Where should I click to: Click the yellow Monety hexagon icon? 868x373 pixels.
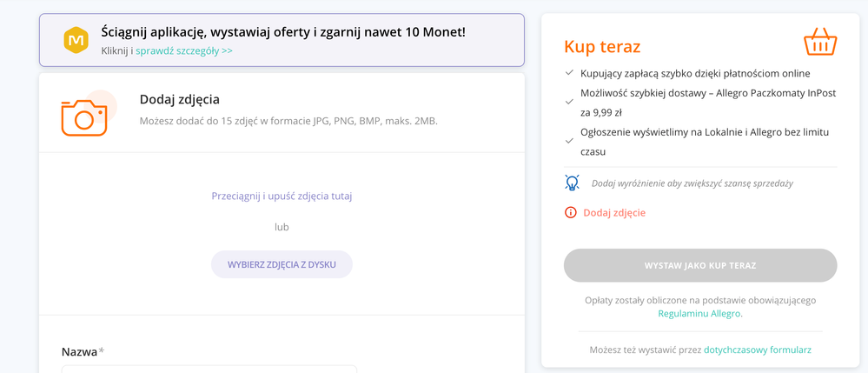[76, 40]
